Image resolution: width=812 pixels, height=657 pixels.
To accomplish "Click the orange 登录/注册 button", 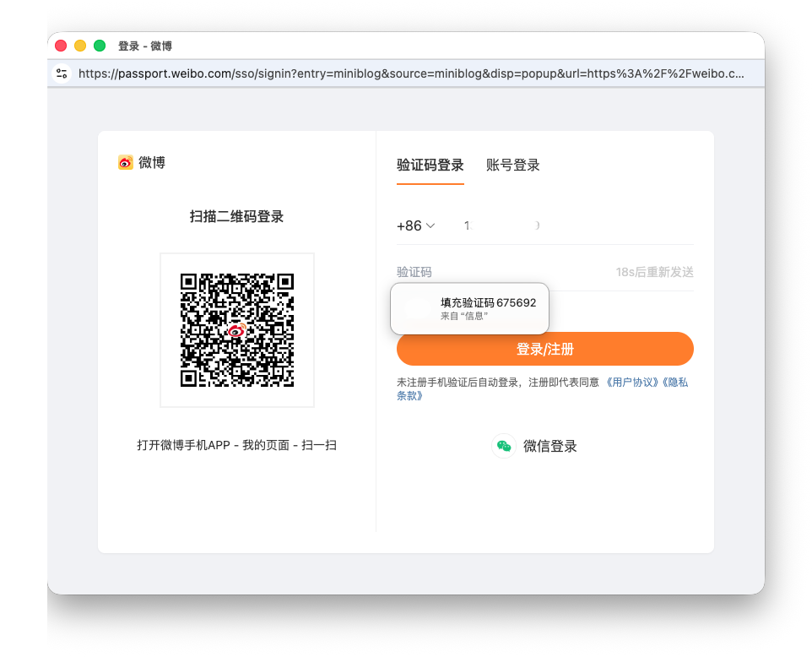I will [544, 348].
